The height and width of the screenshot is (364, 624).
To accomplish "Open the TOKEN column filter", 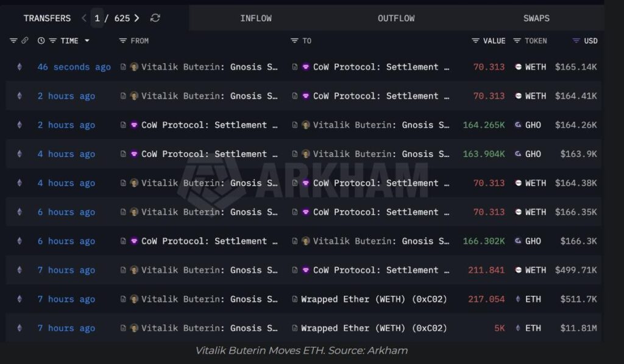I will coord(517,41).
